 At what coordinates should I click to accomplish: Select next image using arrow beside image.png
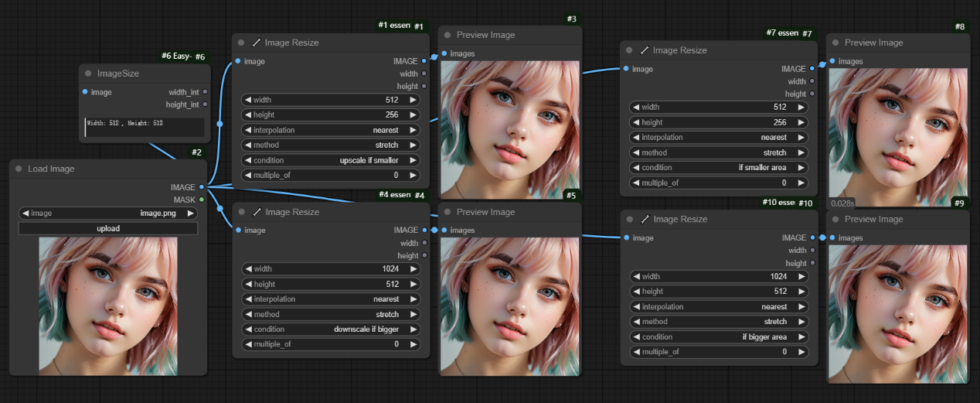click(191, 213)
